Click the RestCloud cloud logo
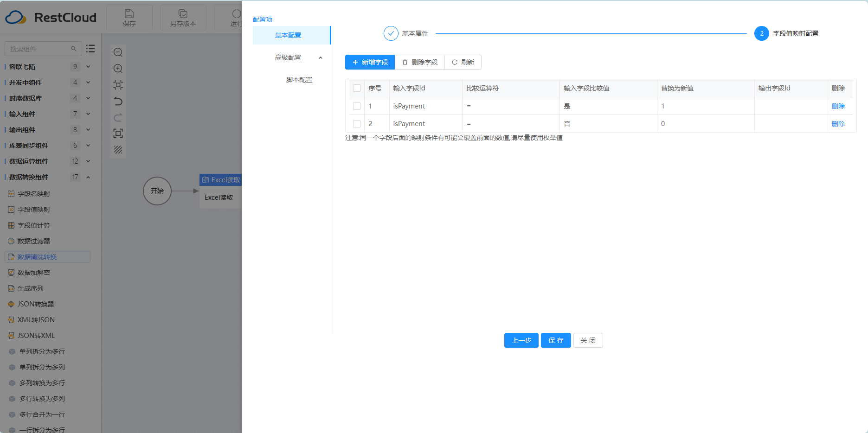The width and height of the screenshot is (868, 433). pyautogui.click(x=16, y=18)
